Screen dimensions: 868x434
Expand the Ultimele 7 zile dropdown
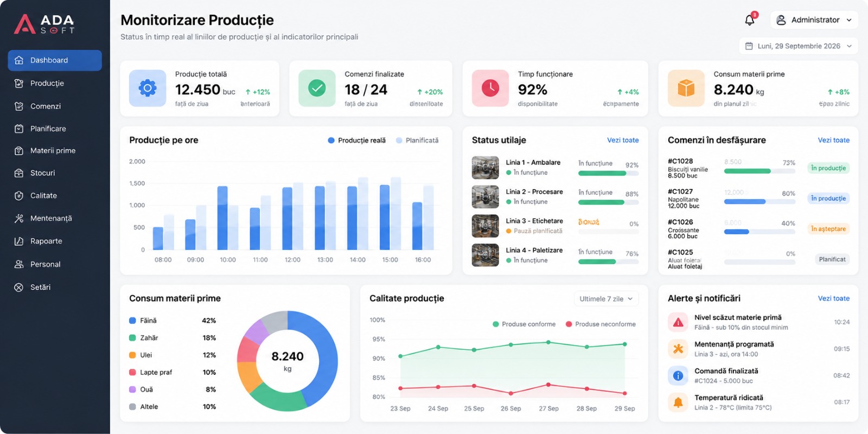606,299
